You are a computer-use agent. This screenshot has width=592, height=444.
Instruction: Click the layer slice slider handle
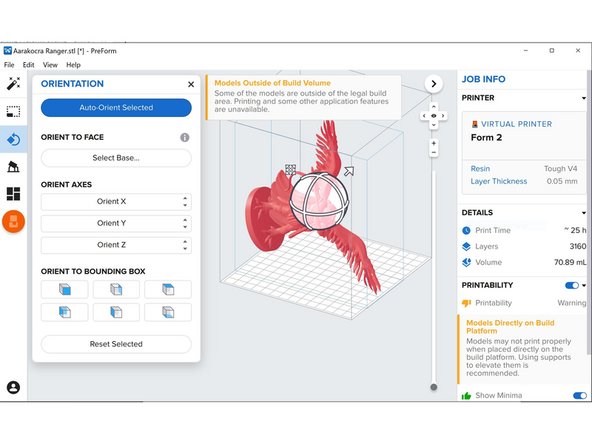pyautogui.click(x=434, y=387)
